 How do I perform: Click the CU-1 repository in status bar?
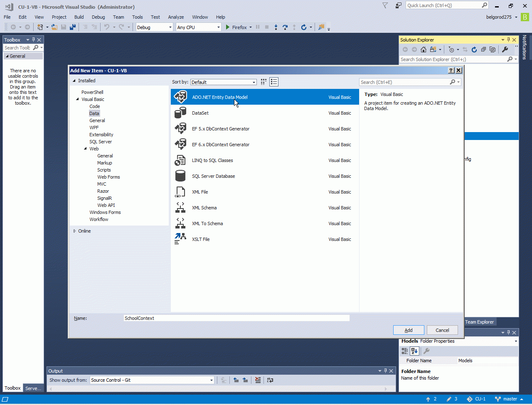tap(476, 399)
